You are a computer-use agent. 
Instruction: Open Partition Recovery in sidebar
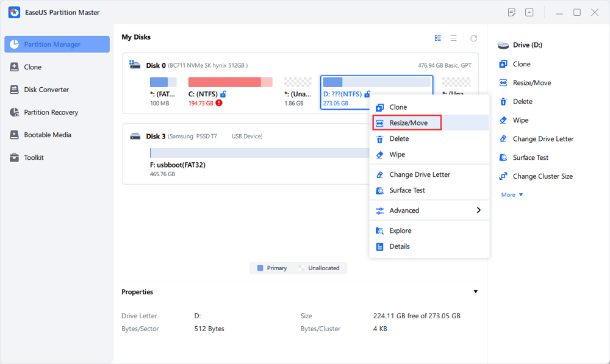(x=51, y=112)
